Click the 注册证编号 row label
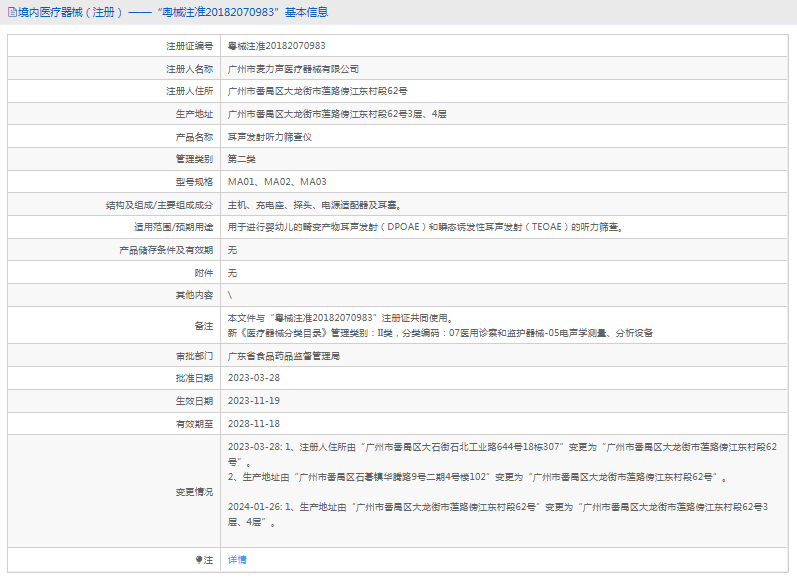The width and height of the screenshot is (797, 580). pos(189,46)
